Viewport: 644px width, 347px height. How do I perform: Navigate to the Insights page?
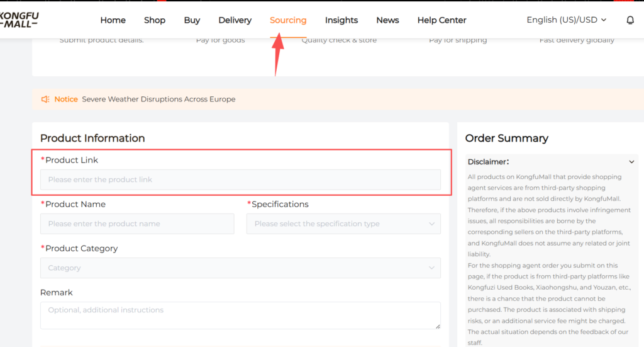pos(341,20)
